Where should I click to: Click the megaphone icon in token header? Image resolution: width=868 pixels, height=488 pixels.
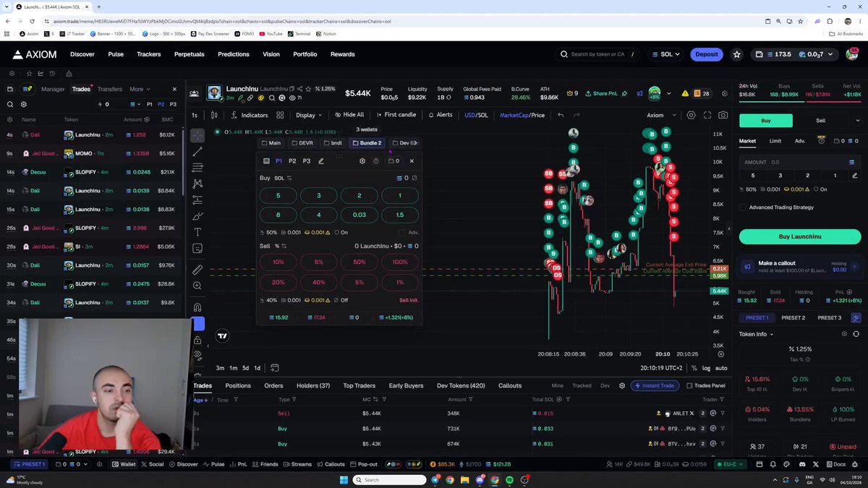tap(639, 93)
